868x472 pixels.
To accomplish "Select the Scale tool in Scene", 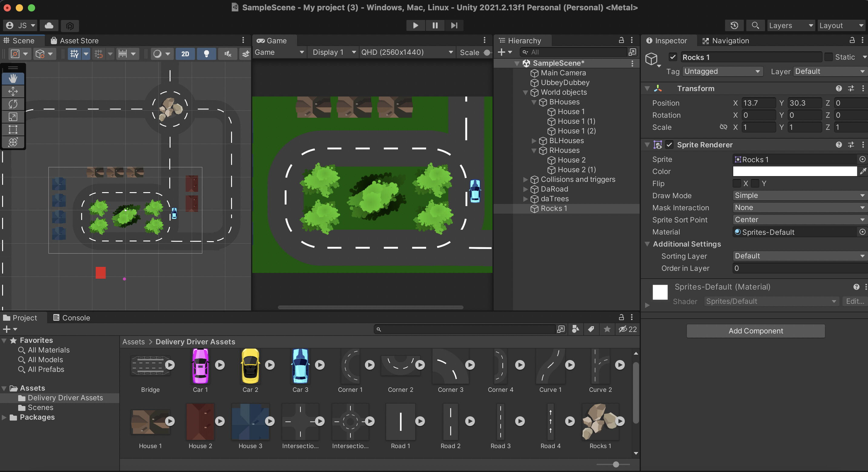I will (x=13, y=117).
